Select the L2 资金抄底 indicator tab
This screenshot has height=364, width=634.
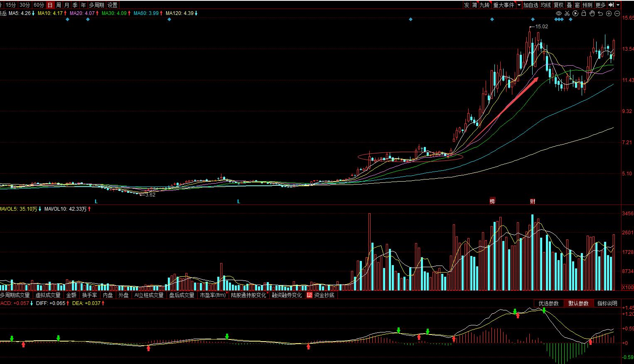320,295
